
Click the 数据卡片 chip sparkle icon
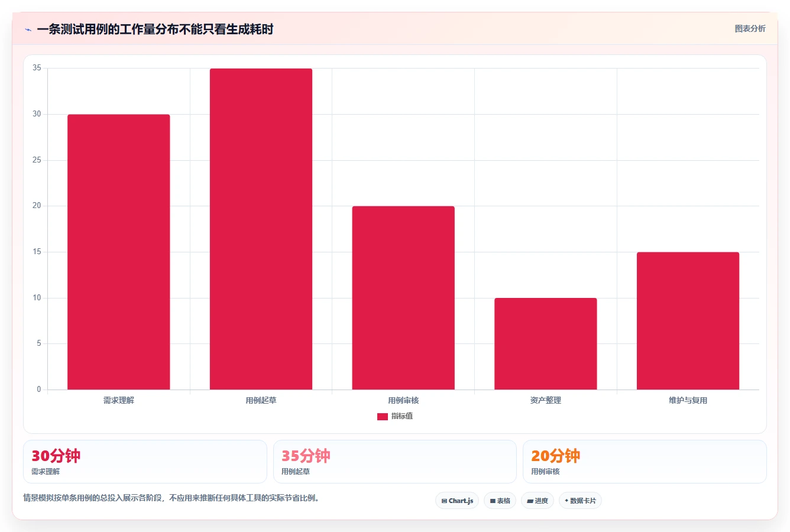click(566, 501)
